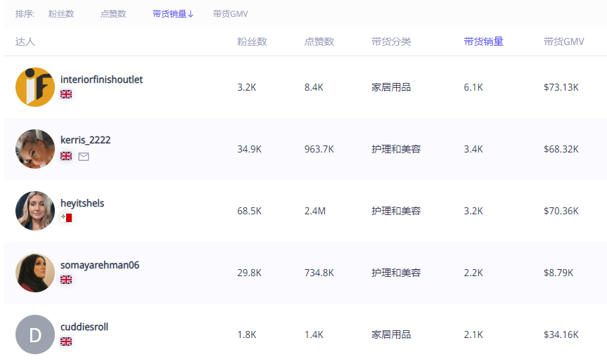This screenshot has height=364, width=607.
Task: Click the 带货销量 column header
Action: point(483,41)
